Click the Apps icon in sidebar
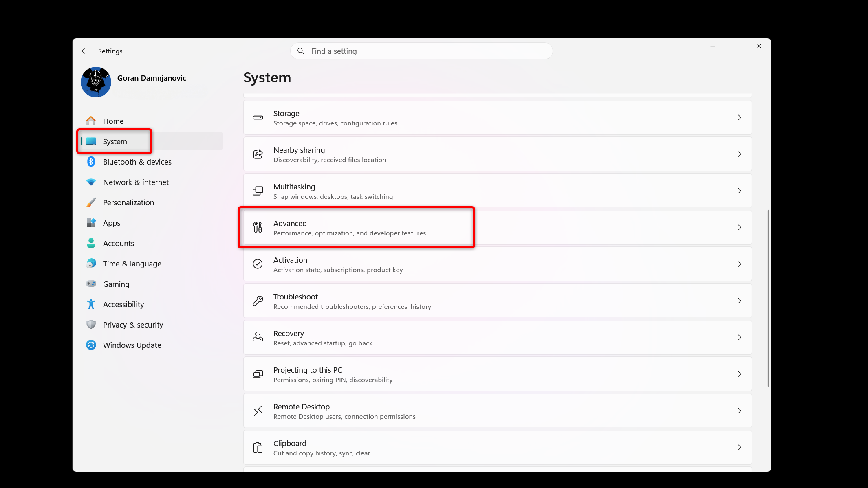Image resolution: width=868 pixels, height=488 pixels. [x=91, y=223]
